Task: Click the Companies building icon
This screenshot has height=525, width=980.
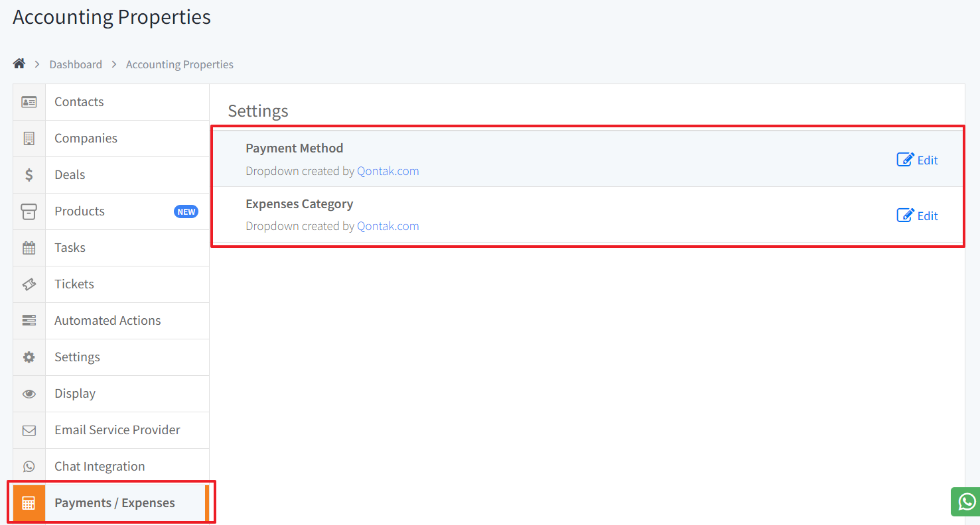Action: coord(29,138)
